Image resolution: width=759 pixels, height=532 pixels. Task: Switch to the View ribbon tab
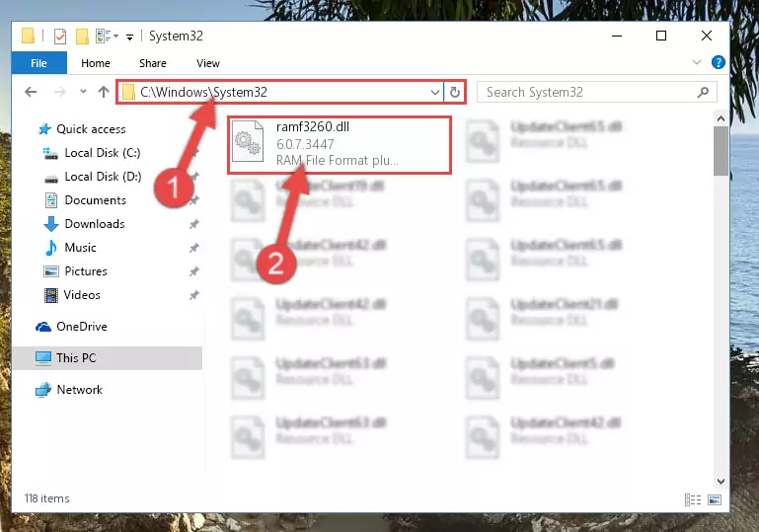(207, 63)
